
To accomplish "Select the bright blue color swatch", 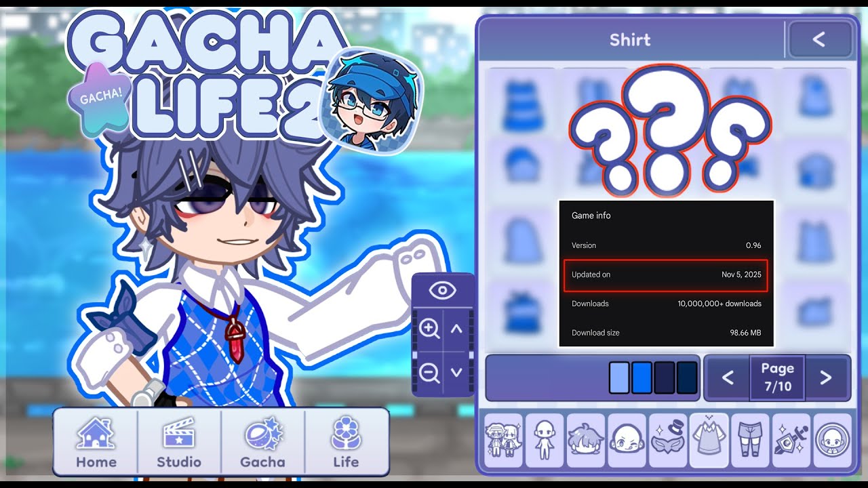I will 642,378.
